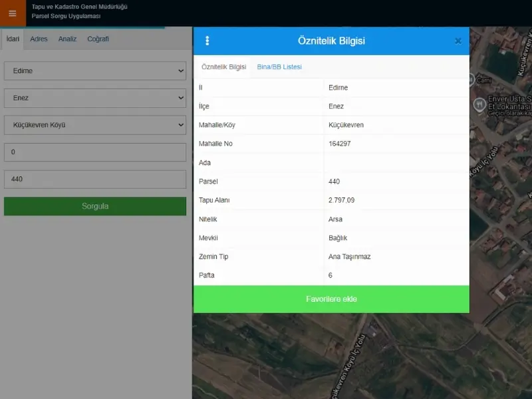Click the Ada input field containing 0
The image size is (532, 399).
[95, 152]
